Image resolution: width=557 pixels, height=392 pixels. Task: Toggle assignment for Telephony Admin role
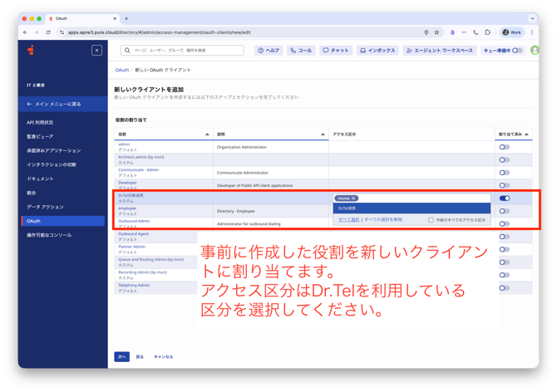tap(505, 287)
